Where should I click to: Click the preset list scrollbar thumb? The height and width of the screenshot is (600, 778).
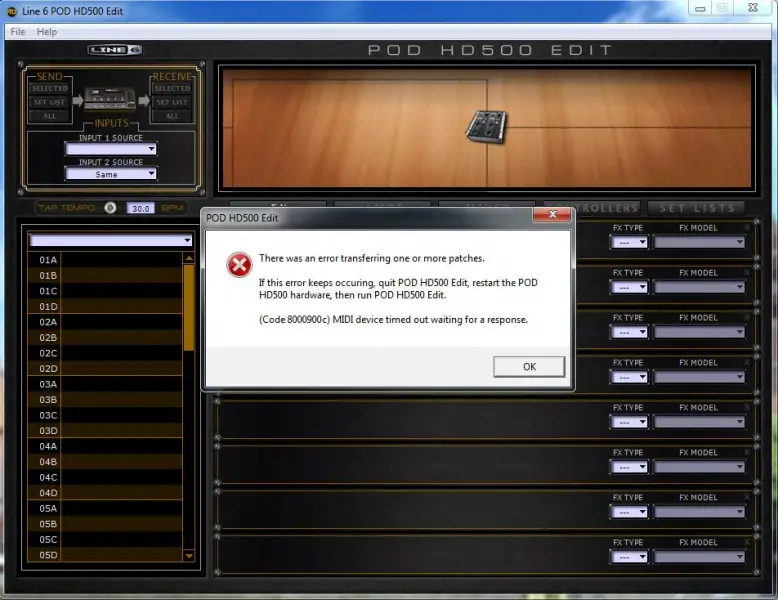click(189, 308)
